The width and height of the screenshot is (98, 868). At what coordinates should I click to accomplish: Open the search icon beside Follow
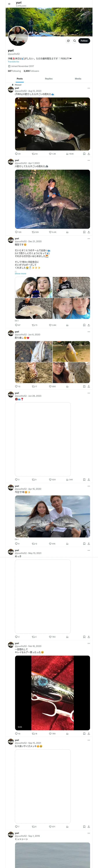(x=75, y=41)
